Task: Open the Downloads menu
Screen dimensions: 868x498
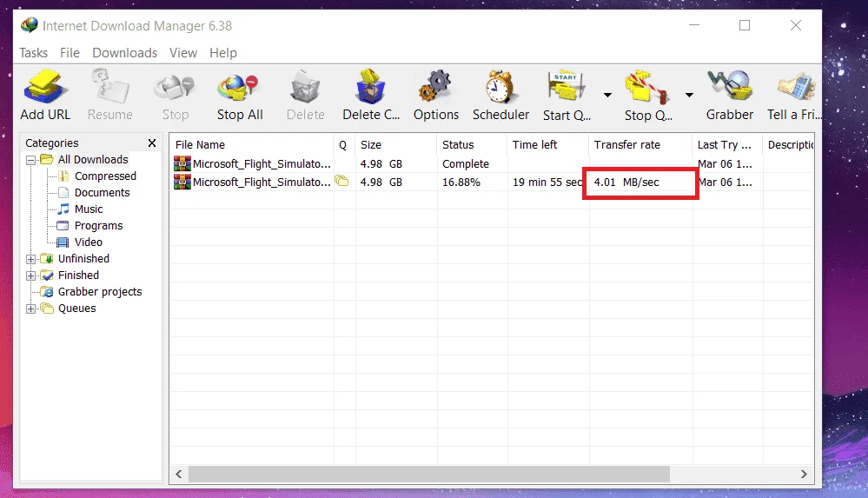Action: point(124,53)
